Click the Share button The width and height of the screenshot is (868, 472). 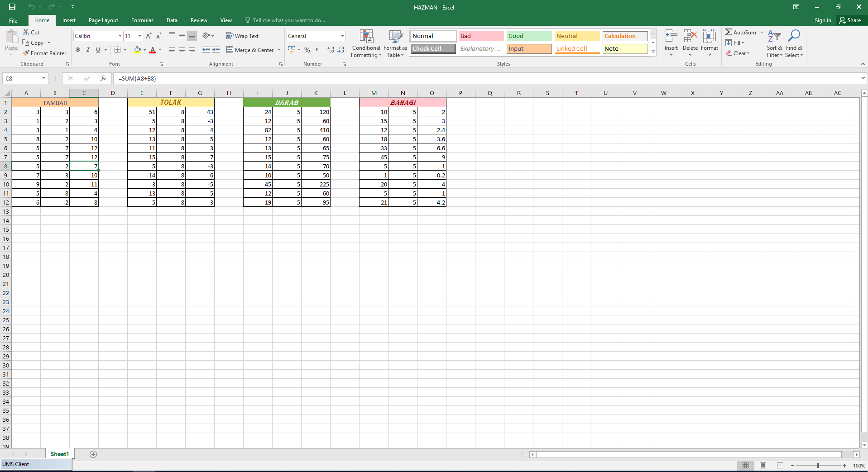[850, 20]
